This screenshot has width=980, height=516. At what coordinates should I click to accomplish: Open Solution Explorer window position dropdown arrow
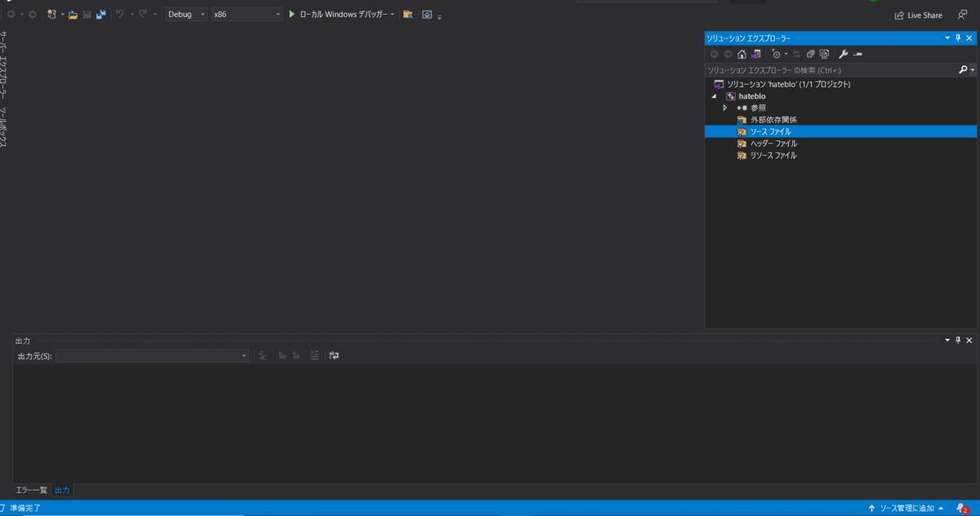click(x=947, y=38)
